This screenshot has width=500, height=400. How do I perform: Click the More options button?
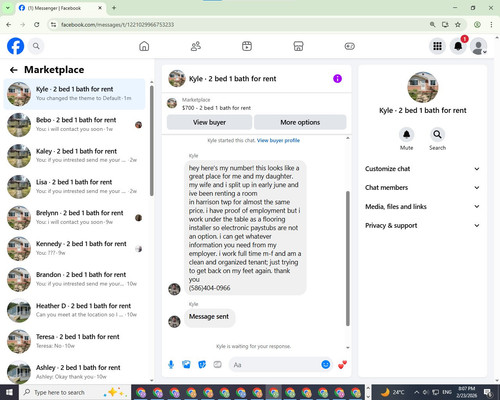coord(300,122)
